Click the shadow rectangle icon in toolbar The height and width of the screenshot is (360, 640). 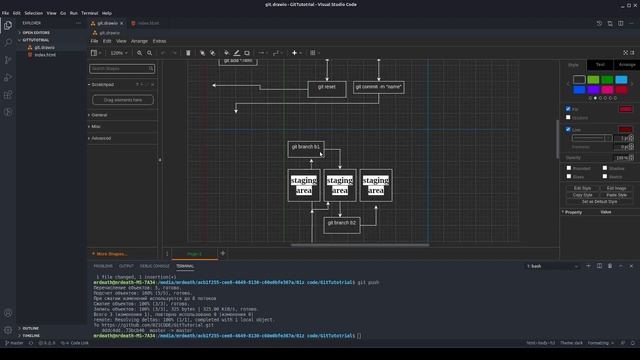247,53
